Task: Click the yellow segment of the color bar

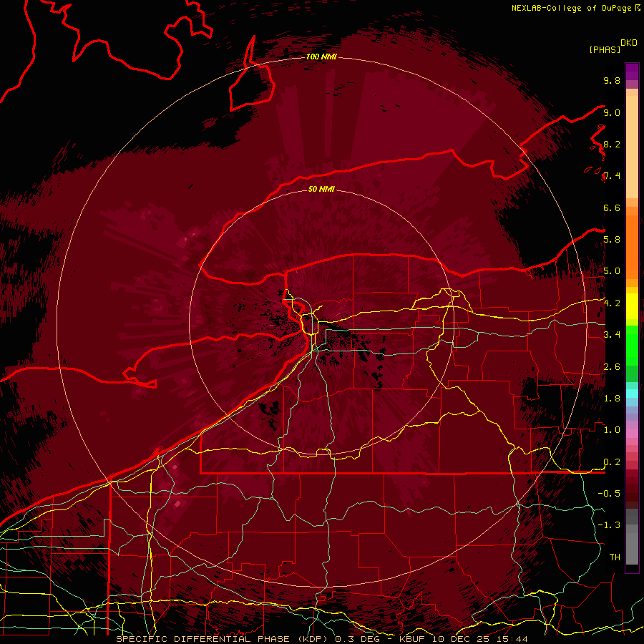Action: 632,306
